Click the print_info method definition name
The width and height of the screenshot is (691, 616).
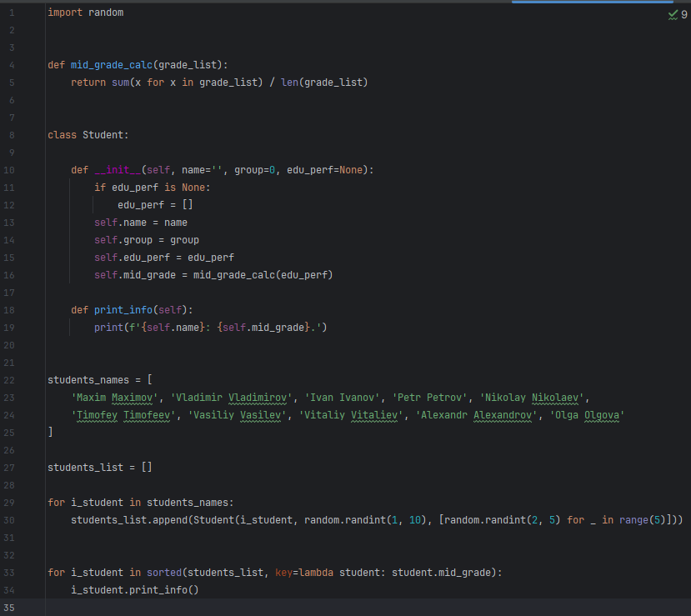tap(123, 310)
